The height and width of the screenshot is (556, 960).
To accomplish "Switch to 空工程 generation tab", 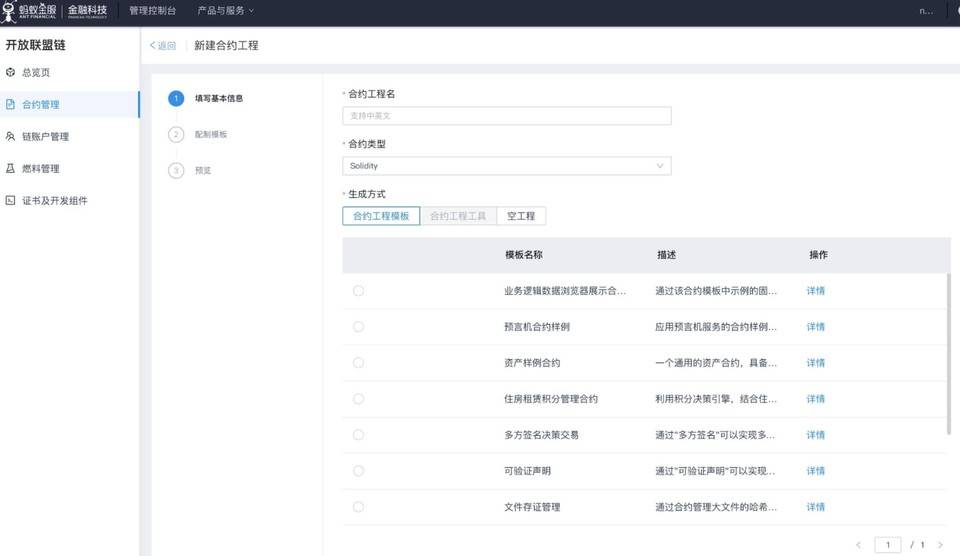I will (x=521, y=216).
